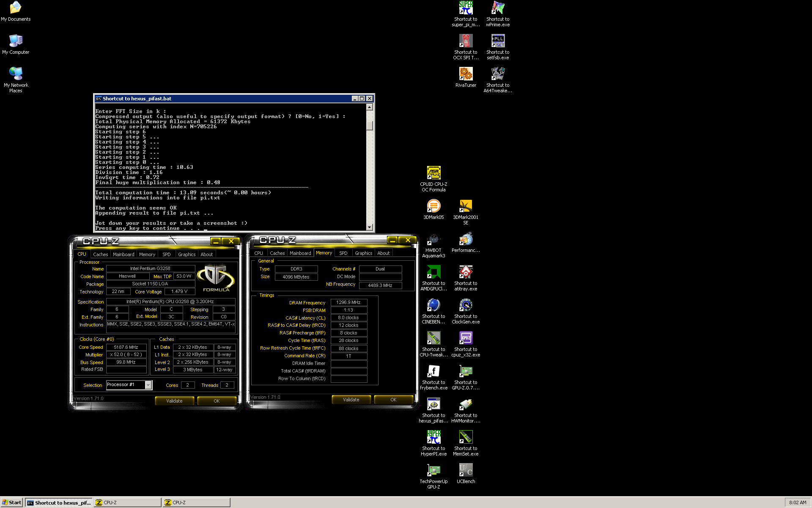Click the Multiplier x 52.0 field

126,355
